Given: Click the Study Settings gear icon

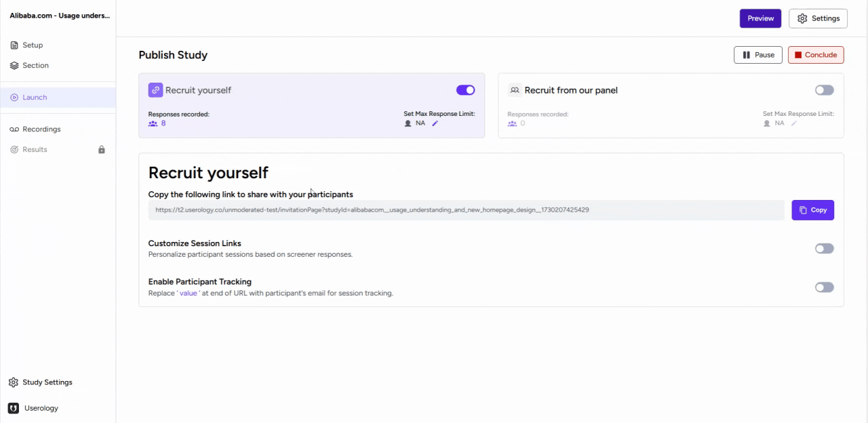Looking at the screenshot, I should point(14,382).
